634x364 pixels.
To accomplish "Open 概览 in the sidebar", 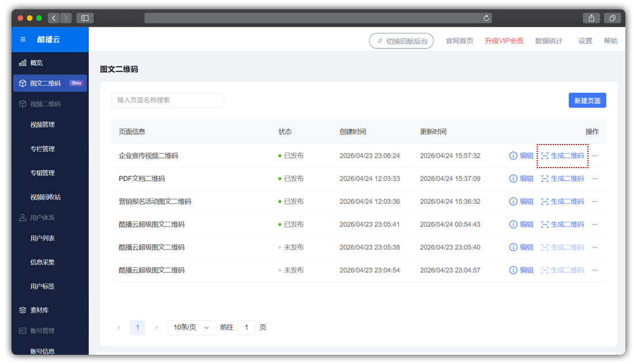I will 36,63.
